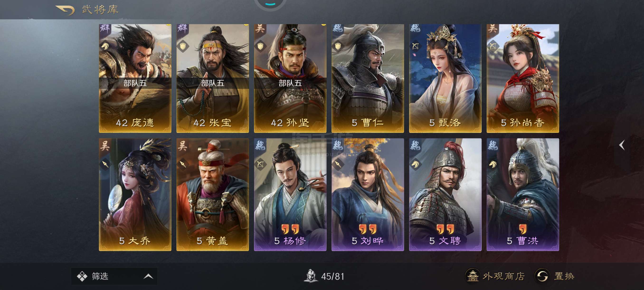Screen dimensions: 644x290
Task: Expand the side panel with left chevron
Action: (622, 145)
